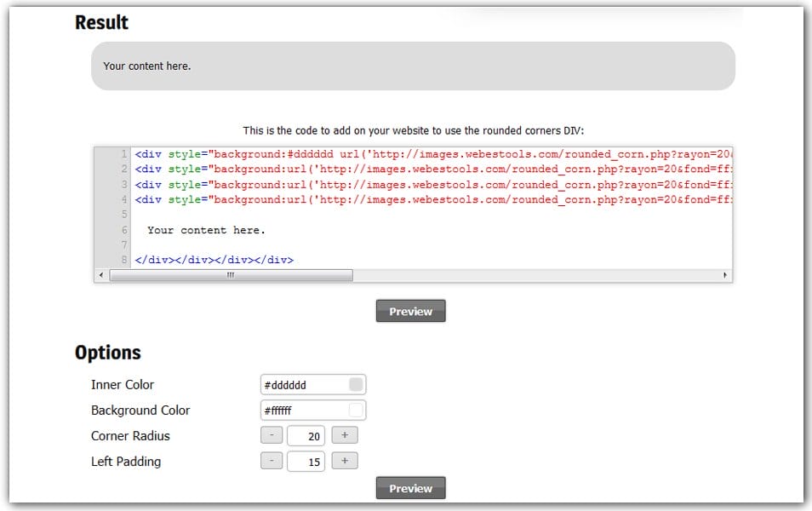Increase Corner Radius with the plus button
The height and width of the screenshot is (511, 812).
(345, 435)
